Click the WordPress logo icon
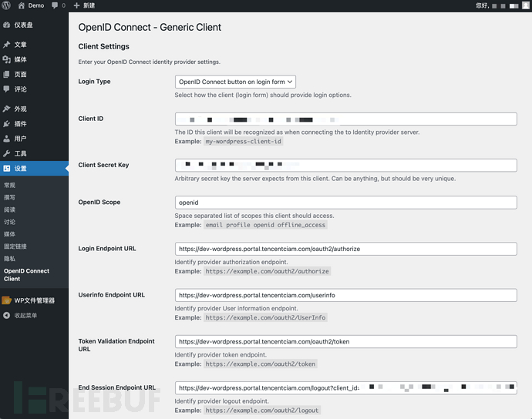532x419 pixels. click(x=6, y=5)
